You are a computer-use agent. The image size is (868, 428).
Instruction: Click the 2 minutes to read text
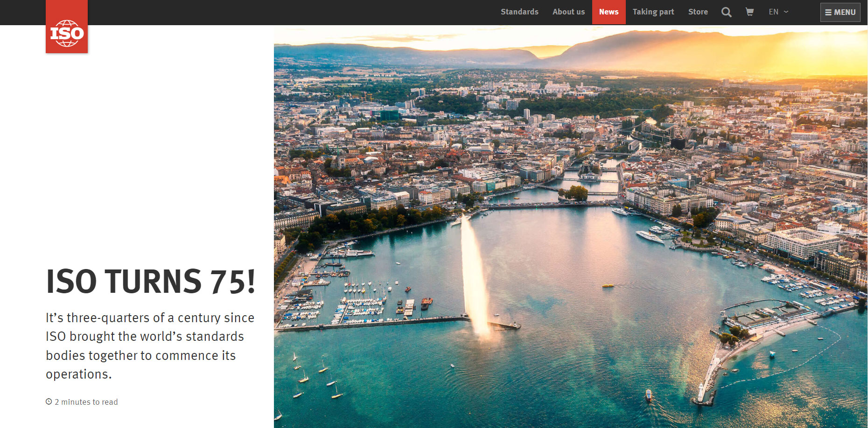tap(86, 402)
